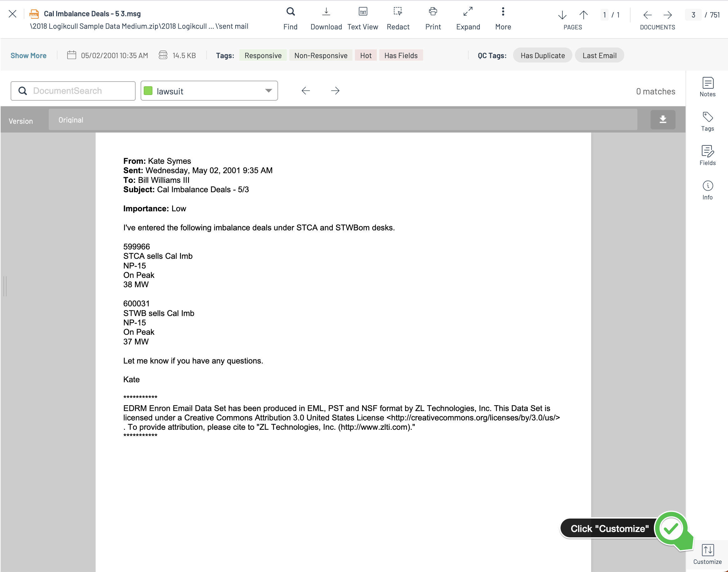728x572 pixels.
Task: Jump to previous search match arrow
Action: click(306, 91)
